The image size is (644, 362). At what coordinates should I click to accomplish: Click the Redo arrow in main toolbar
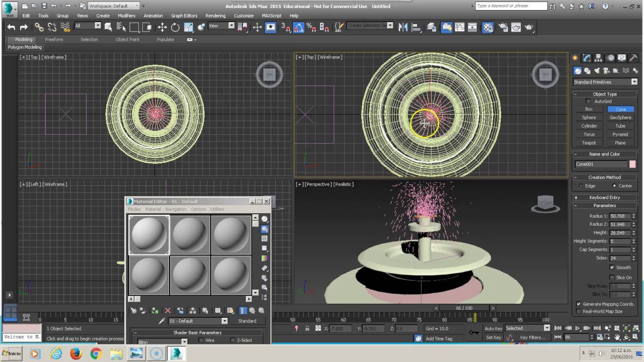(x=23, y=28)
